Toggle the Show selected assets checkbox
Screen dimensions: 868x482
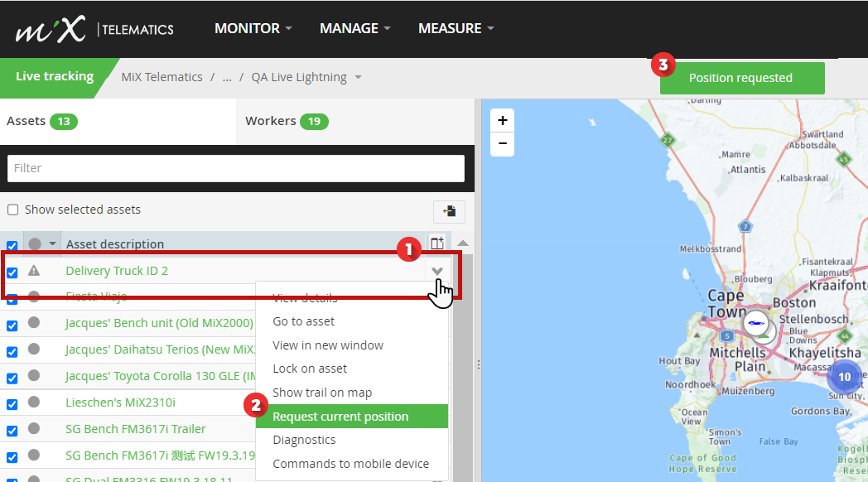pyautogui.click(x=12, y=210)
